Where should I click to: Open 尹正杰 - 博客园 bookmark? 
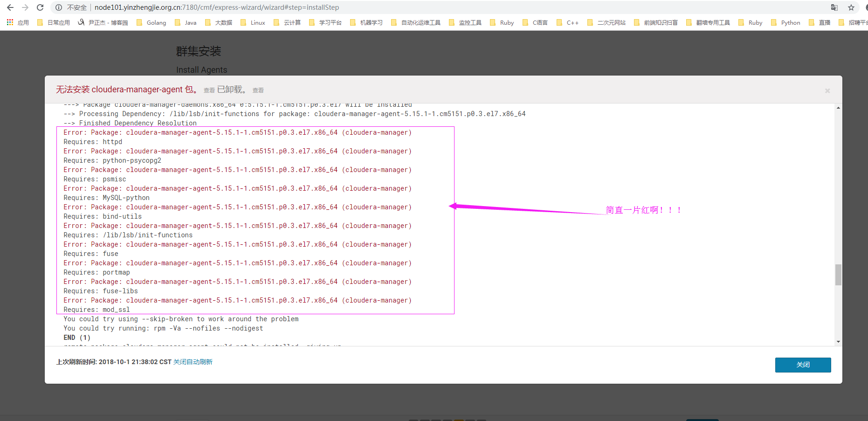click(x=103, y=22)
